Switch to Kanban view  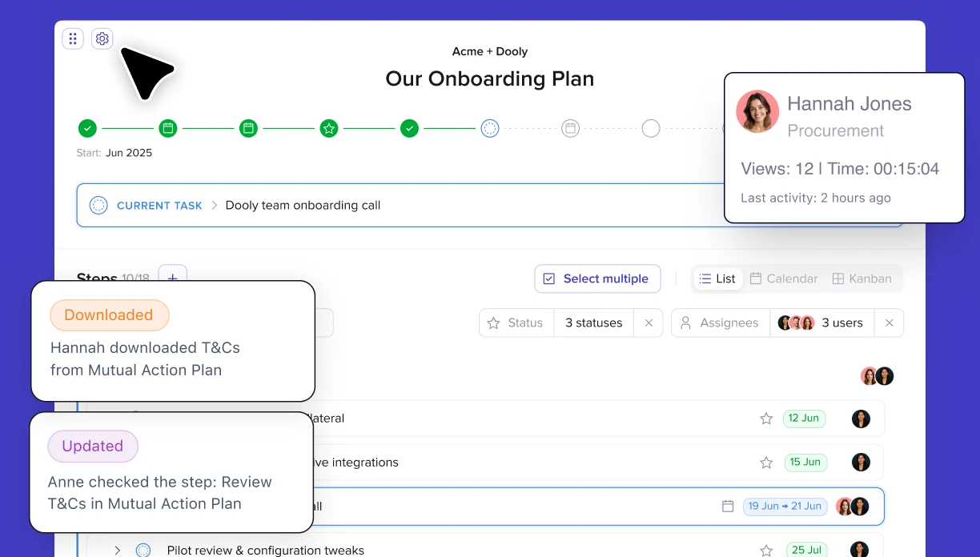(862, 278)
